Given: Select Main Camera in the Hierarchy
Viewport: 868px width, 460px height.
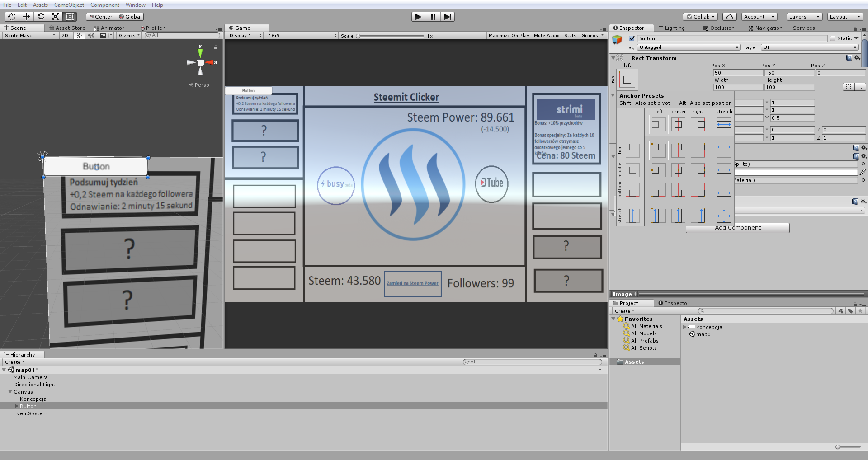Looking at the screenshot, I should (x=30, y=377).
